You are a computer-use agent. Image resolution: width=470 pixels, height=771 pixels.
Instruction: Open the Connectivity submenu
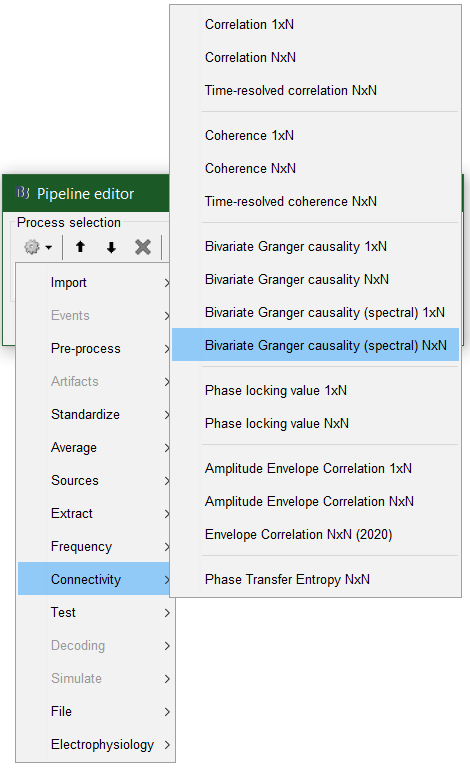(93, 579)
